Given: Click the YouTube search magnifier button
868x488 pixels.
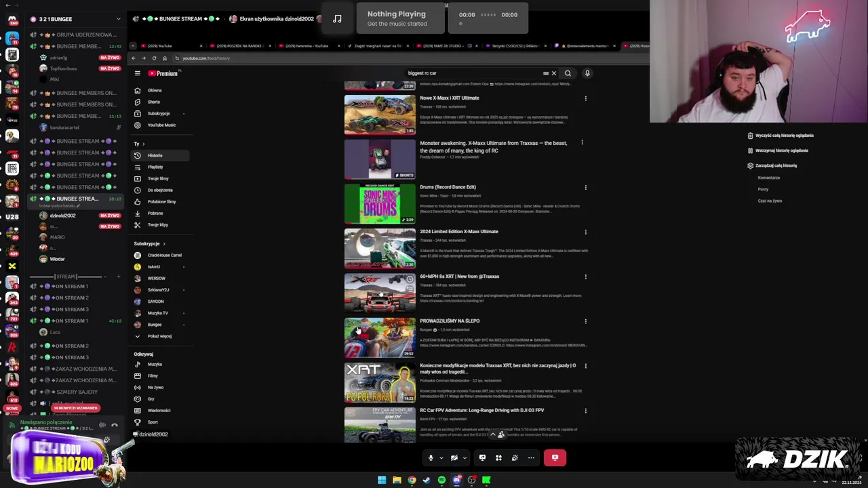Looking at the screenshot, I should (x=568, y=73).
